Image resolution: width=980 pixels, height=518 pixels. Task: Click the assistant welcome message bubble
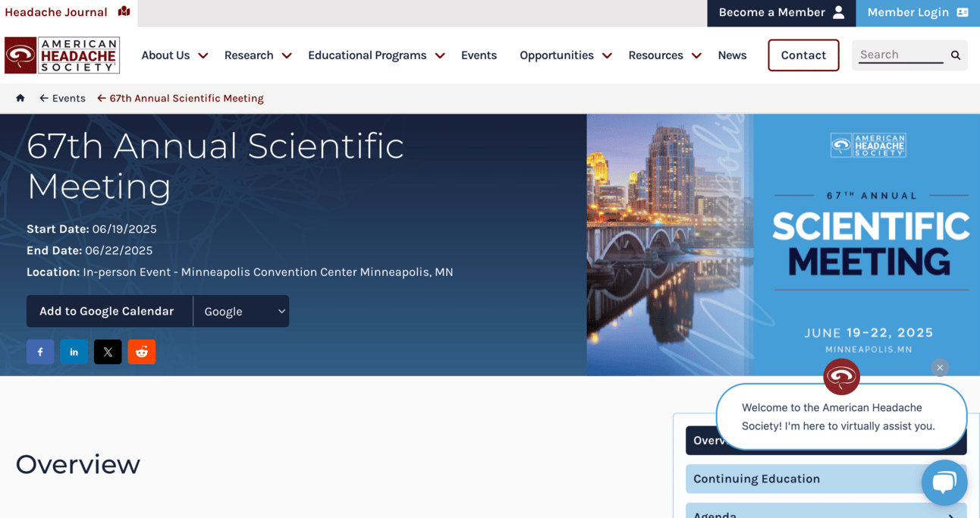[841, 416]
